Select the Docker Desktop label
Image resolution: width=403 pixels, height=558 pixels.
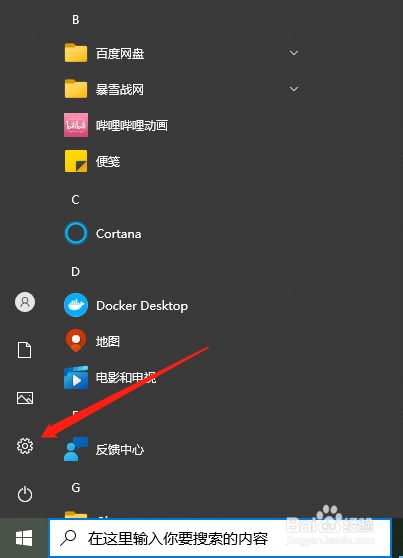coord(142,306)
